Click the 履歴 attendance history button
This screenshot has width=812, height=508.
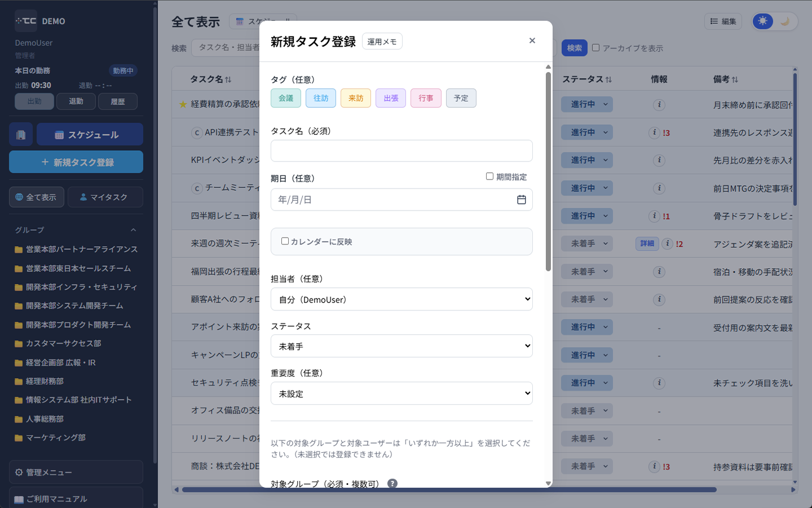(x=118, y=102)
